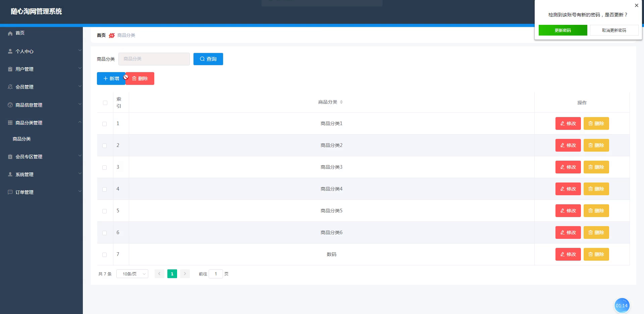Screen dimensions: 644x314
Task: Check the row checkbox for 商品分类3
Action: 105,167
